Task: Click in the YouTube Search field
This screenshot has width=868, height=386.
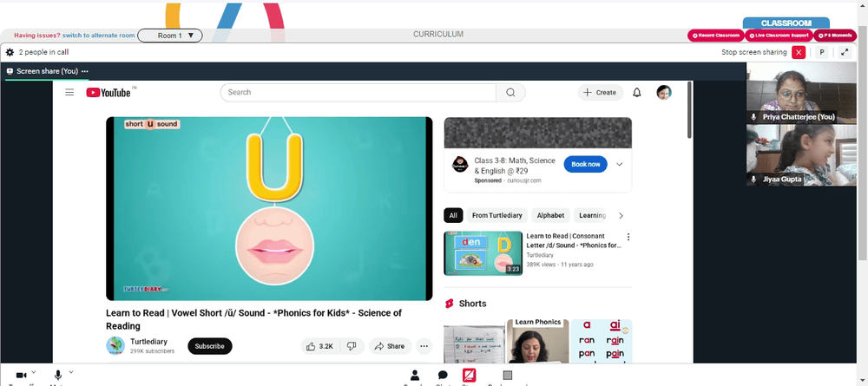Action: (x=358, y=92)
